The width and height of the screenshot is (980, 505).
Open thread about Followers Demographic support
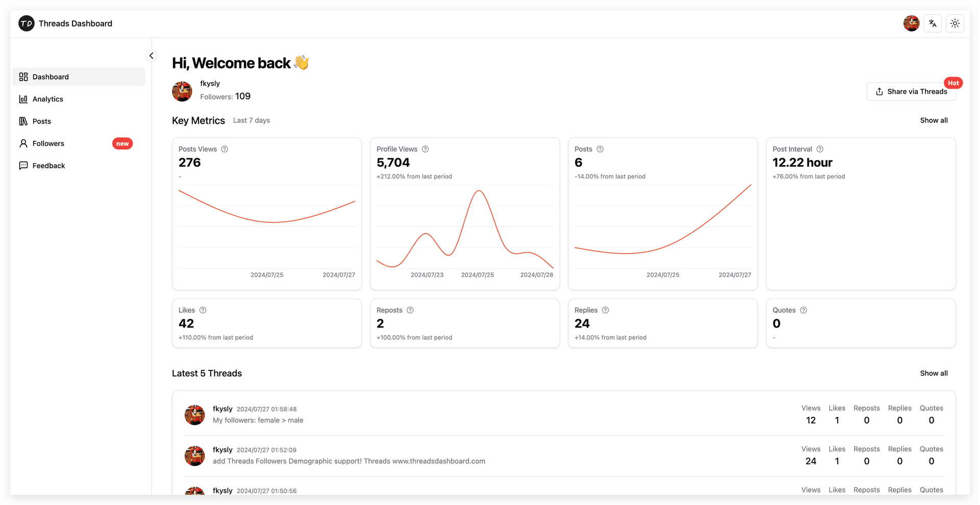point(349,461)
